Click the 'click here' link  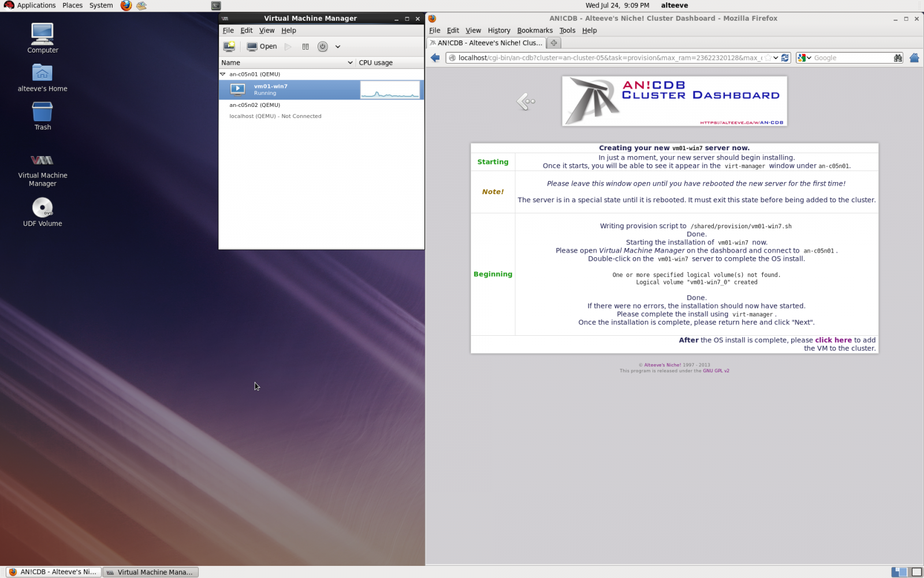click(x=833, y=340)
